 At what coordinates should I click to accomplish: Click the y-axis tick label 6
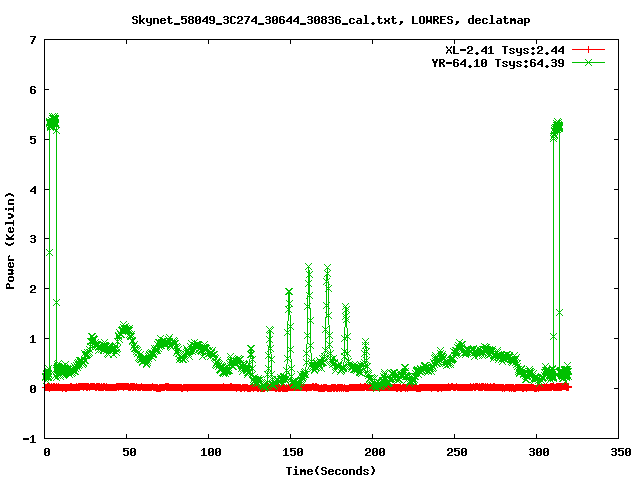pos(33,90)
